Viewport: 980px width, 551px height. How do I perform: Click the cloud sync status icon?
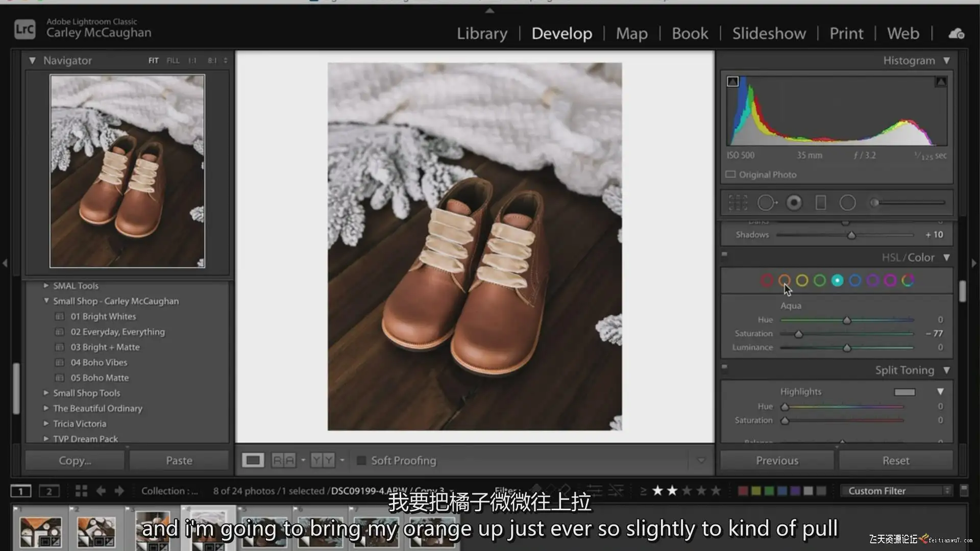pos(956,34)
